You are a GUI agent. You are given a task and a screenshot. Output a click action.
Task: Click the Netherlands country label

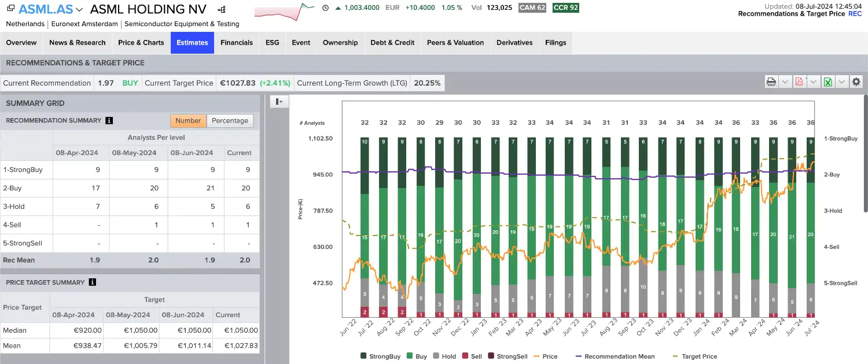pos(25,24)
